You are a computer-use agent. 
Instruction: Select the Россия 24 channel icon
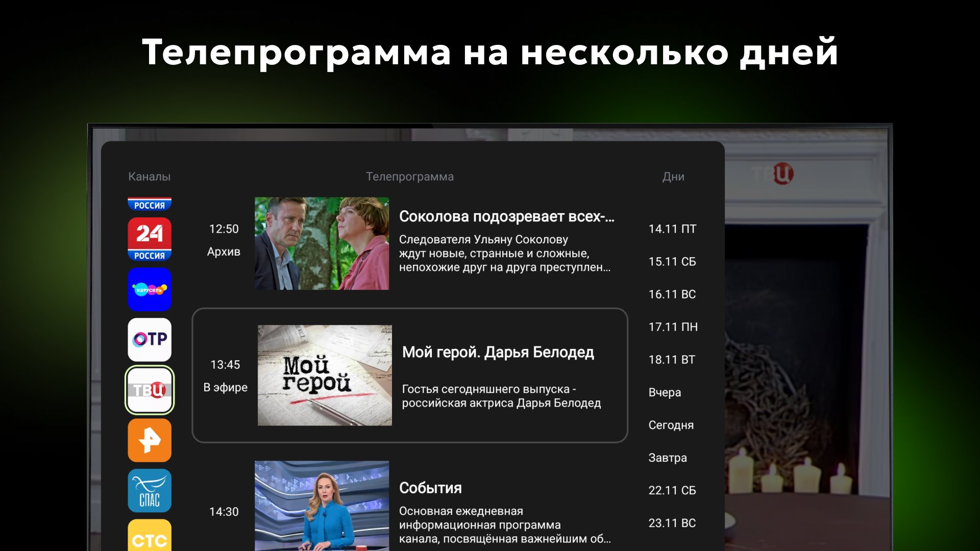point(149,239)
